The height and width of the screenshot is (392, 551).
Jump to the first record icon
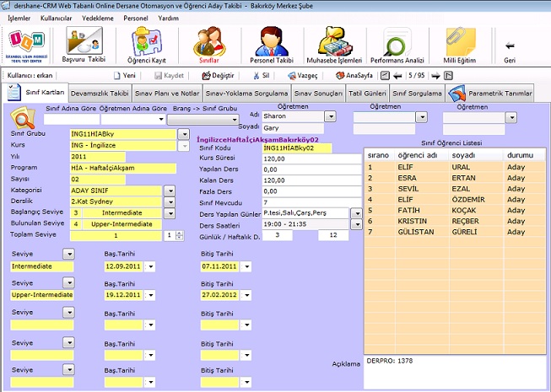point(385,76)
